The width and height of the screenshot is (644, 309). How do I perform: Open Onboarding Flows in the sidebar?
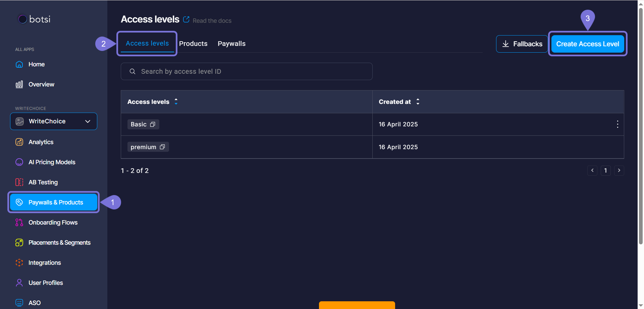[x=53, y=223]
